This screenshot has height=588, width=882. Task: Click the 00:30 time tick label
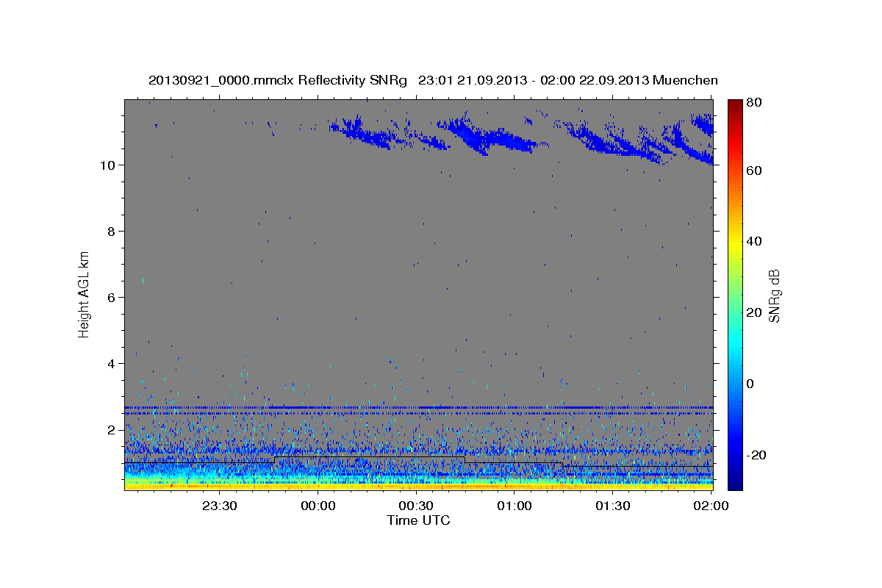[416, 506]
